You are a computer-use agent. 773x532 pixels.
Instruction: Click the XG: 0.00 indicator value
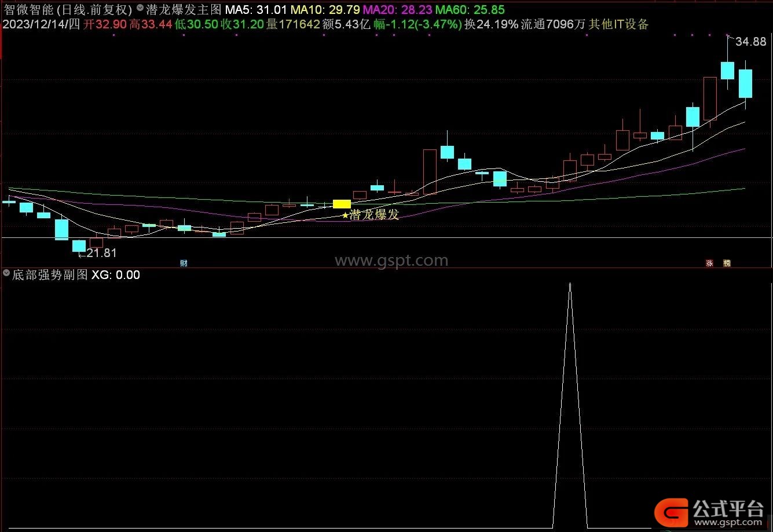pyautogui.click(x=116, y=275)
